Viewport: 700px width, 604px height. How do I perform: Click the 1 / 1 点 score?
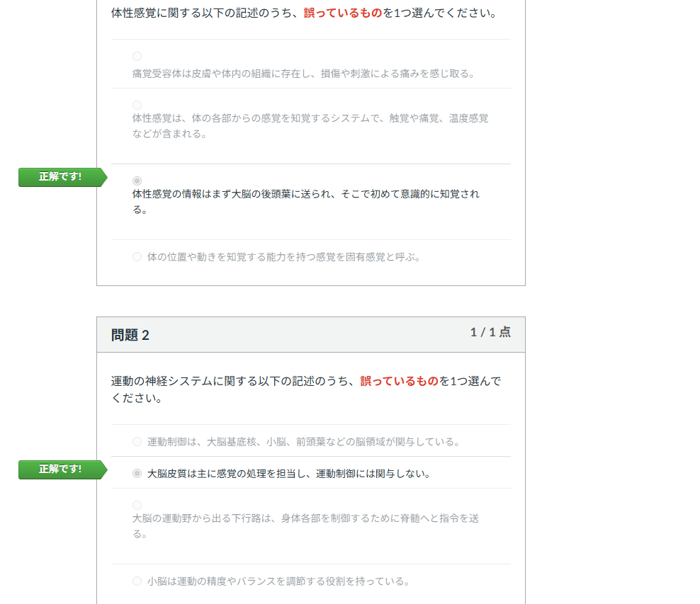coord(490,332)
